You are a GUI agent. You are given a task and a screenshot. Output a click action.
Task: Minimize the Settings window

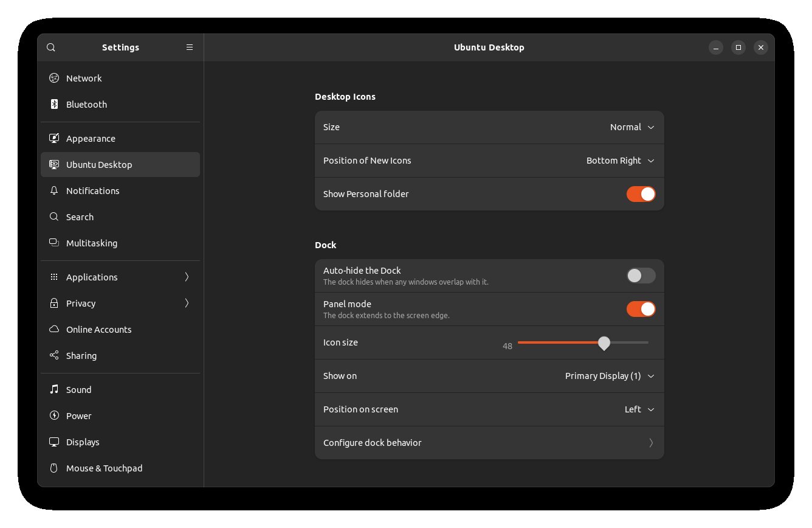[716, 47]
